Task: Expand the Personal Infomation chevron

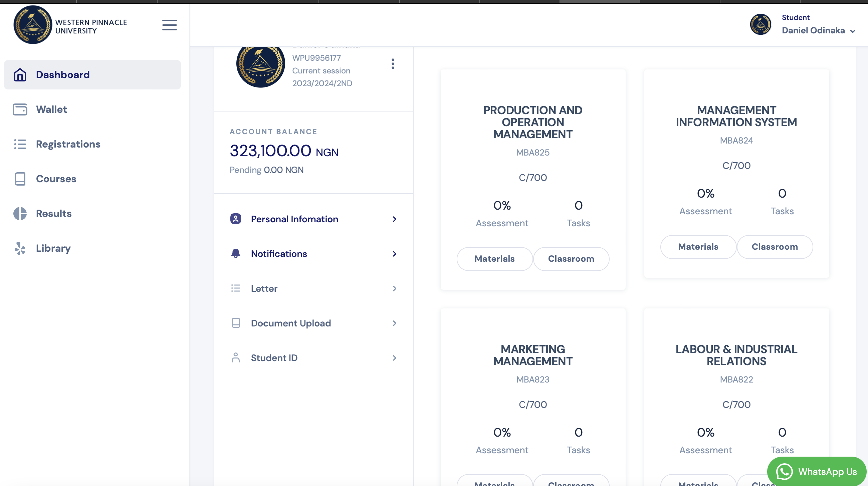Action: pos(394,219)
